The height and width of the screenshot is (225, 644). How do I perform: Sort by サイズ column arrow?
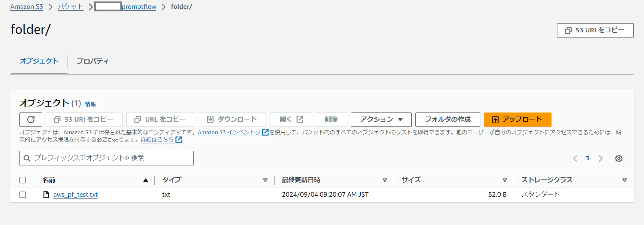click(505, 180)
